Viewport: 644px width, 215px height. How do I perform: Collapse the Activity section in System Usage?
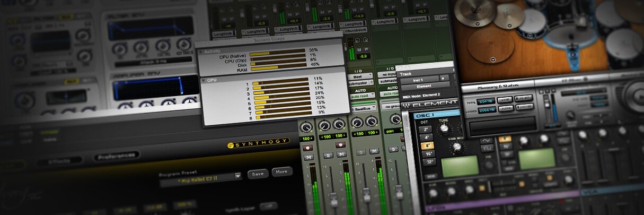coord(201,52)
